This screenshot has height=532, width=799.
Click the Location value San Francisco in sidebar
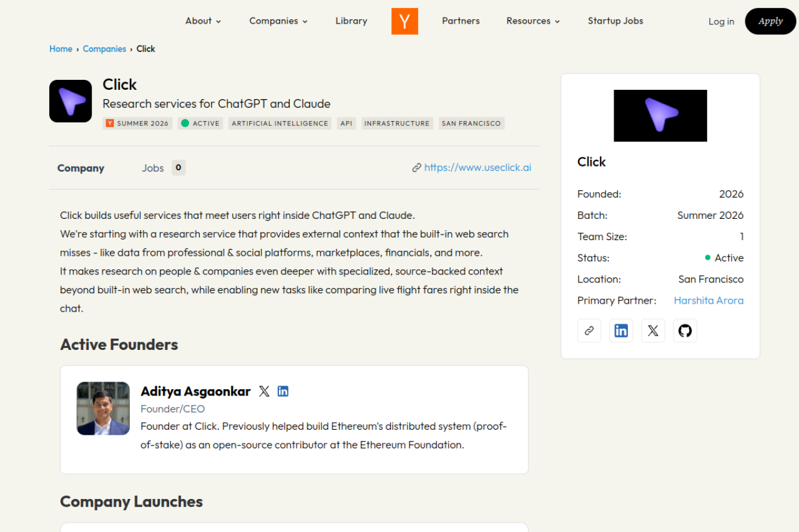click(711, 279)
